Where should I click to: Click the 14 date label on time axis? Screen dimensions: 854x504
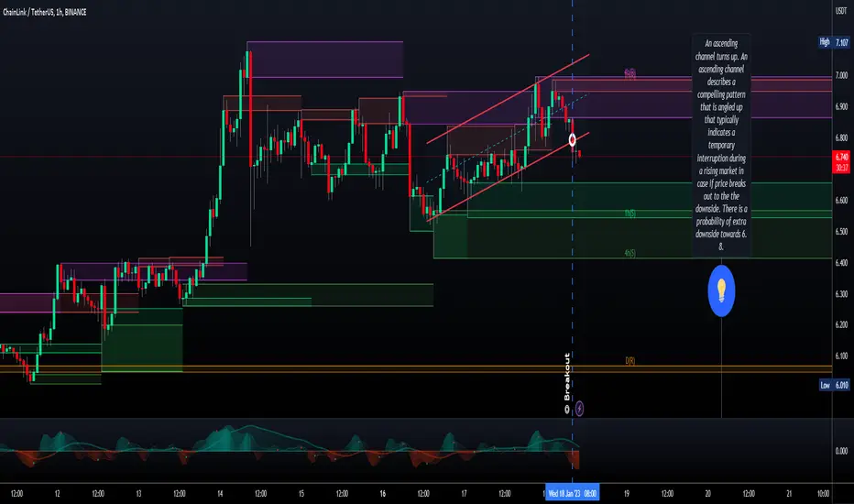pyautogui.click(x=220, y=494)
